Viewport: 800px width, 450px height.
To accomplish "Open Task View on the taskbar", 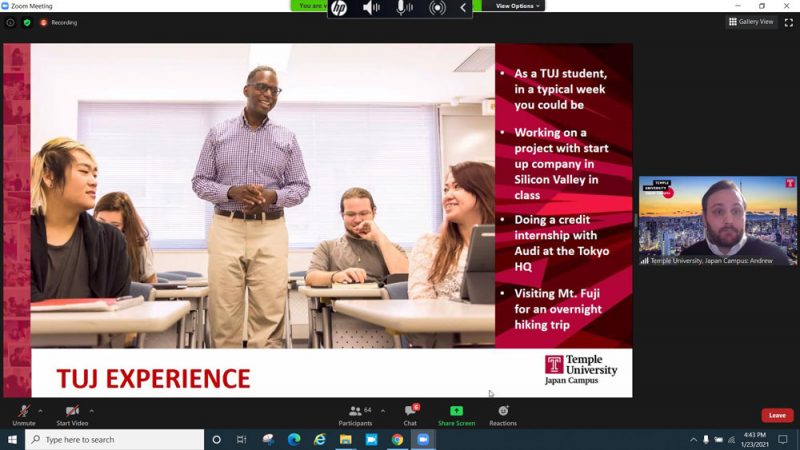I will pos(242,439).
